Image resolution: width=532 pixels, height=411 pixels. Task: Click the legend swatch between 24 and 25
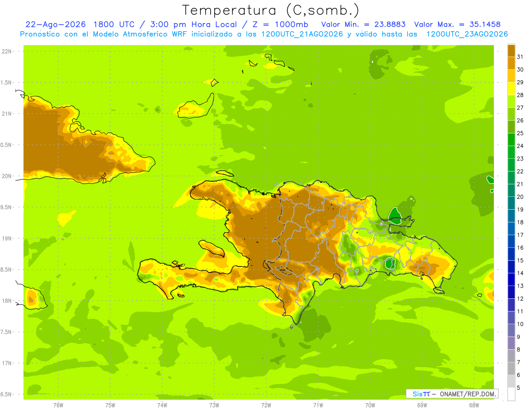pos(511,140)
